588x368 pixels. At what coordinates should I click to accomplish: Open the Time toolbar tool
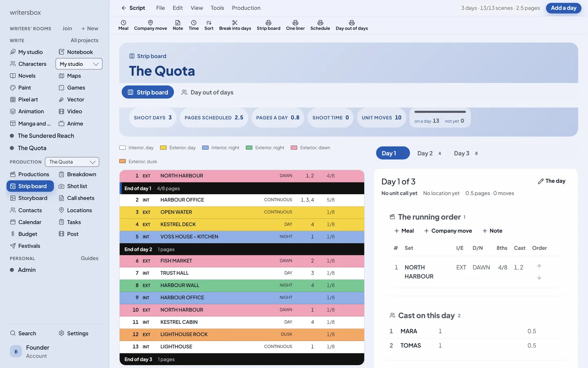point(194,25)
